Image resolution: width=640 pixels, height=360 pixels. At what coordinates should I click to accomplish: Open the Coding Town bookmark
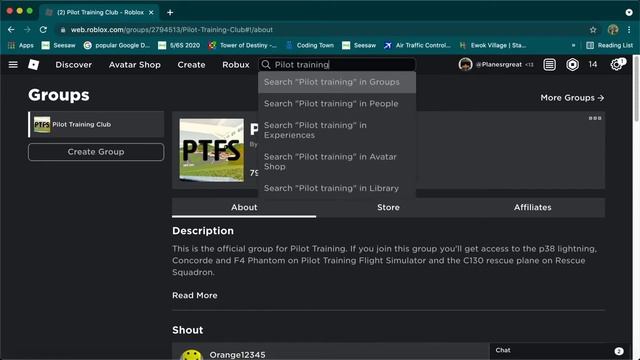click(310, 45)
